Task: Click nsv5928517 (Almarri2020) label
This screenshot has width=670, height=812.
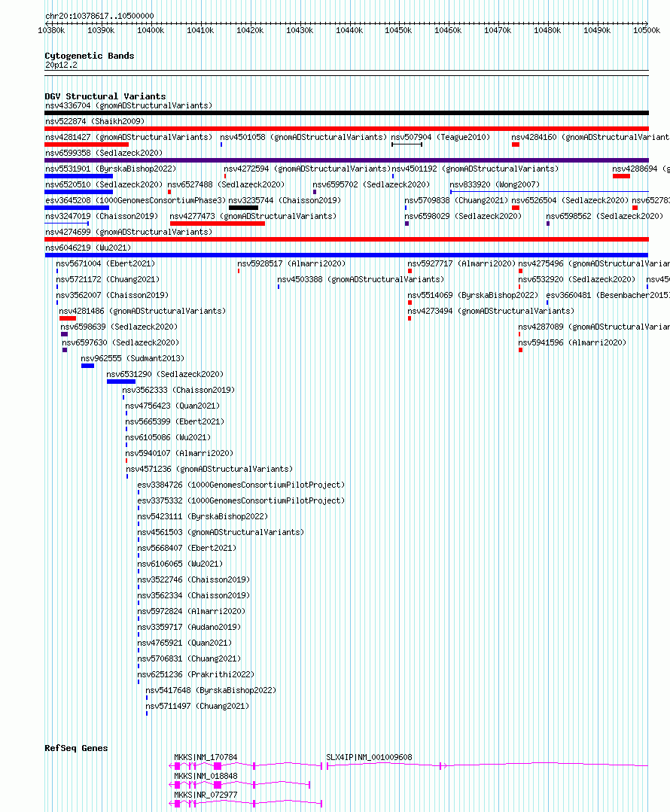Action: 291,263
